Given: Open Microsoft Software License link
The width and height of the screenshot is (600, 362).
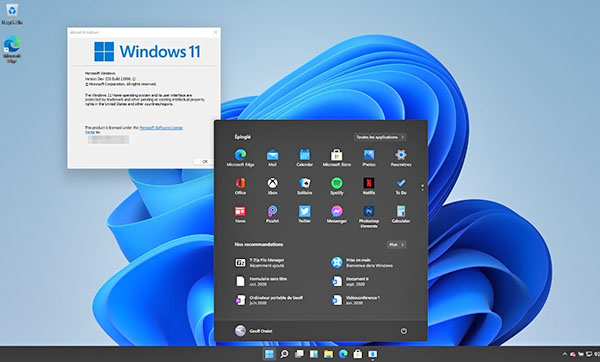Looking at the screenshot, I should click(x=161, y=128).
